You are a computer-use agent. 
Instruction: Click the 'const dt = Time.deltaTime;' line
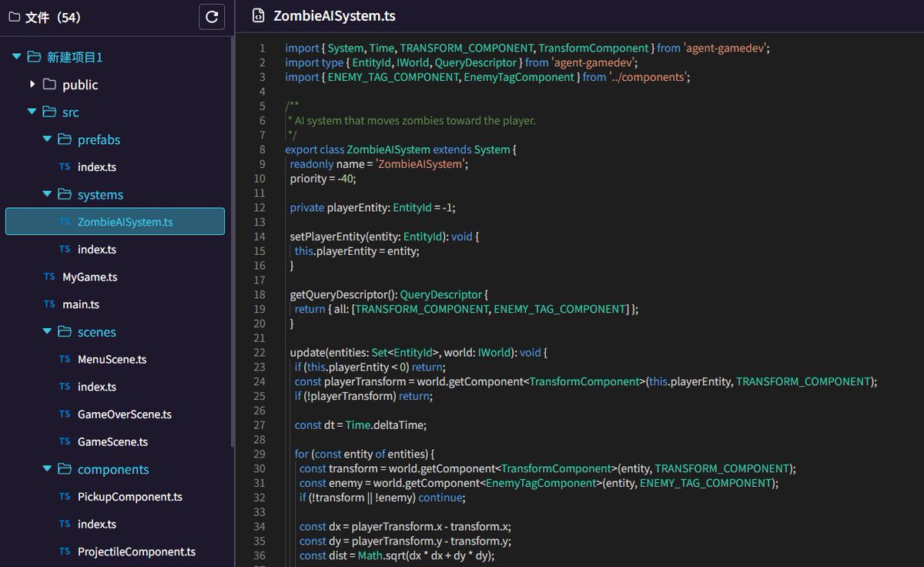(360, 424)
